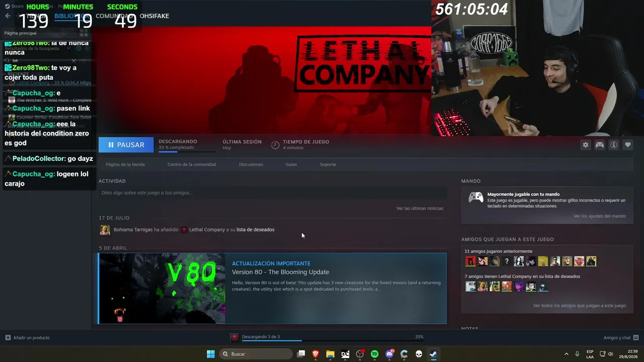Viewport: 644px width, 362px height.
Task: Open File Explorer from the taskbar
Action: (330, 354)
